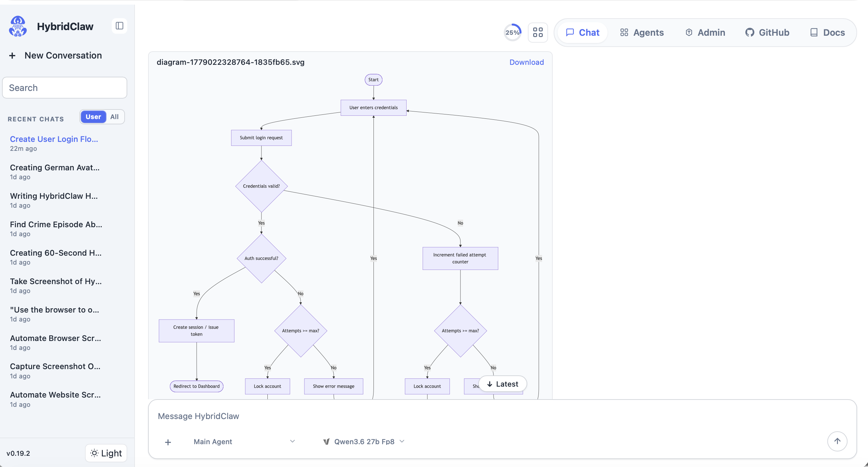868x467 pixels.
Task: Switch to the Chat tab
Action: point(582,32)
